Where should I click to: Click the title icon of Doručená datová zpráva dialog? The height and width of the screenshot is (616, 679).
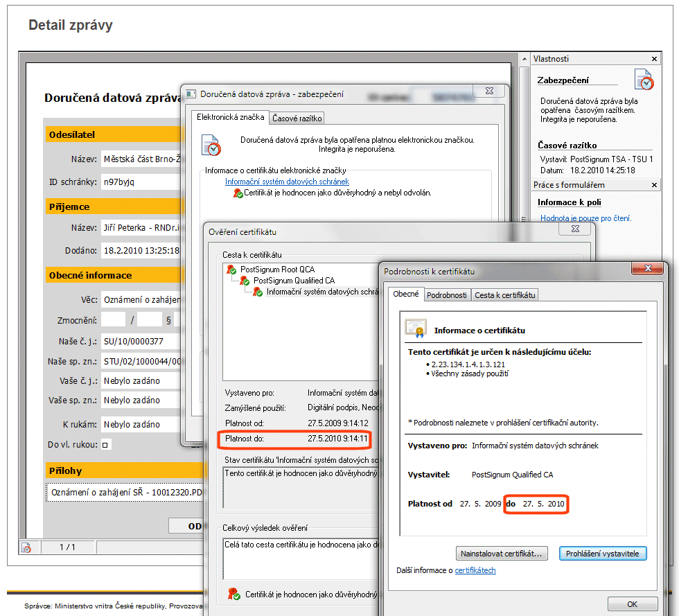coord(191,94)
